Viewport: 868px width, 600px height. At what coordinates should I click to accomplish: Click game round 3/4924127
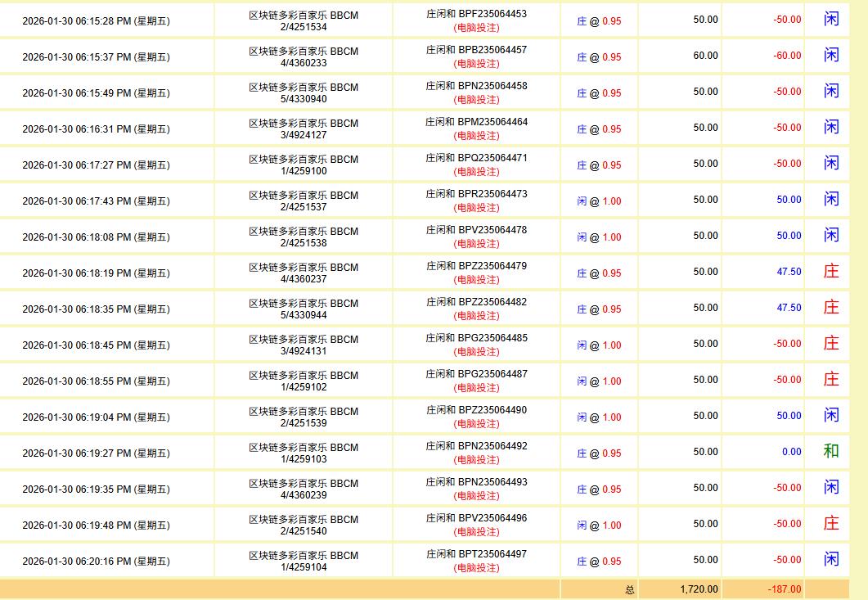[304, 135]
